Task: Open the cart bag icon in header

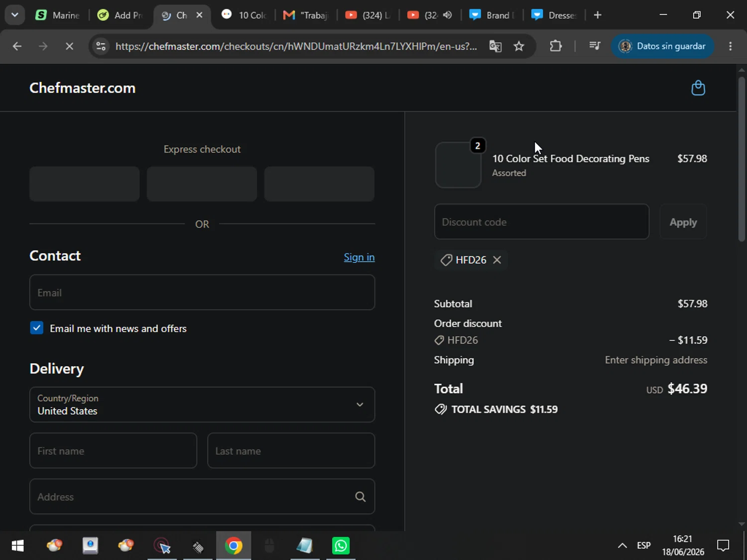Action: point(698,88)
